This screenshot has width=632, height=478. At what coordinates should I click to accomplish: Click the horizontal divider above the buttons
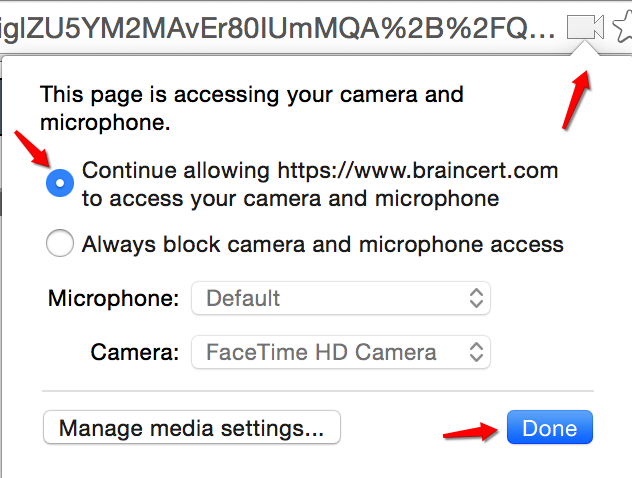pyautogui.click(x=318, y=391)
